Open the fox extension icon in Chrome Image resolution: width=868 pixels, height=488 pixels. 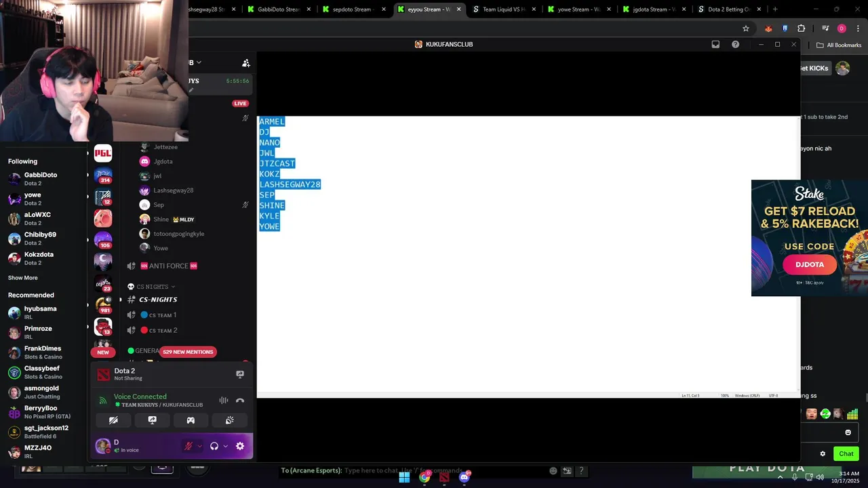(x=768, y=28)
